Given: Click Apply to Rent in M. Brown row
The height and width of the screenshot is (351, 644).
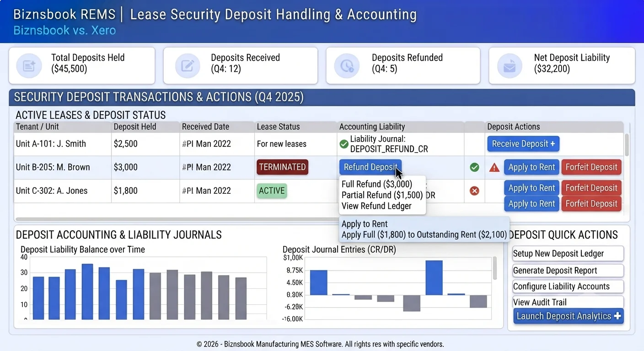Looking at the screenshot, I should click(531, 167).
